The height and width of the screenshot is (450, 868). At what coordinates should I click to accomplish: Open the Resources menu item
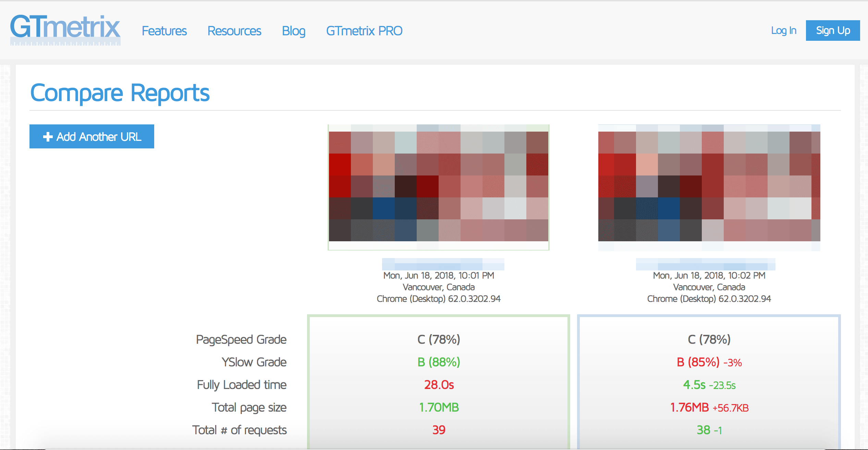click(x=234, y=31)
